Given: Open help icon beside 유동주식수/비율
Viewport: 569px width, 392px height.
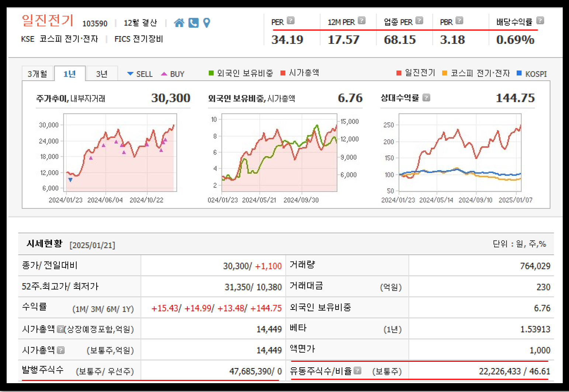Looking at the screenshot, I should coord(357,371).
